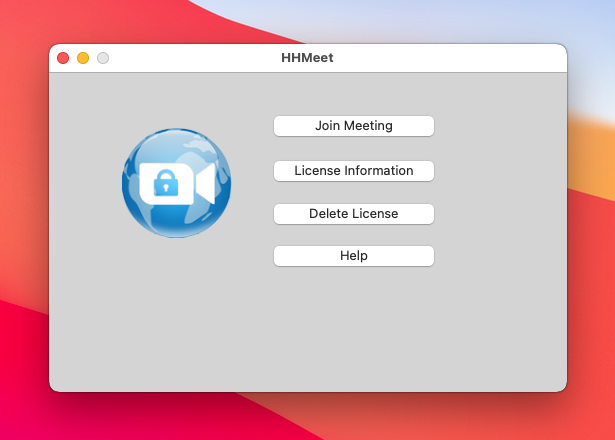This screenshot has height=440, width=615.
Task: Open the Help button
Action: point(354,256)
